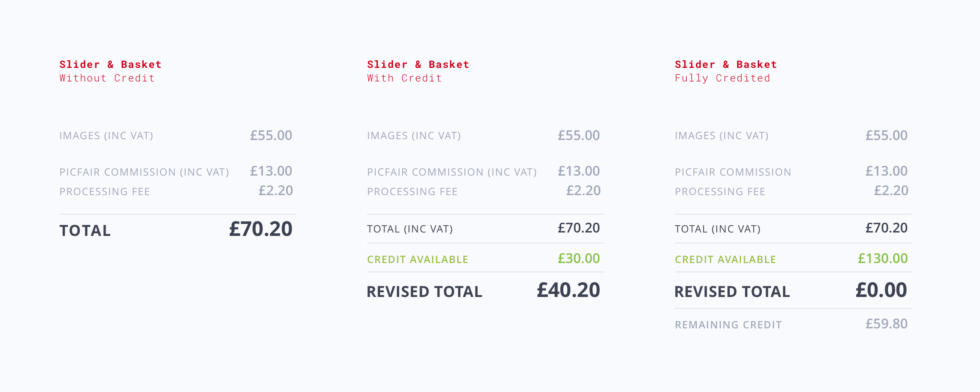
Task: Click the 'Fully Credited' subtitle heading
Action: click(722, 78)
